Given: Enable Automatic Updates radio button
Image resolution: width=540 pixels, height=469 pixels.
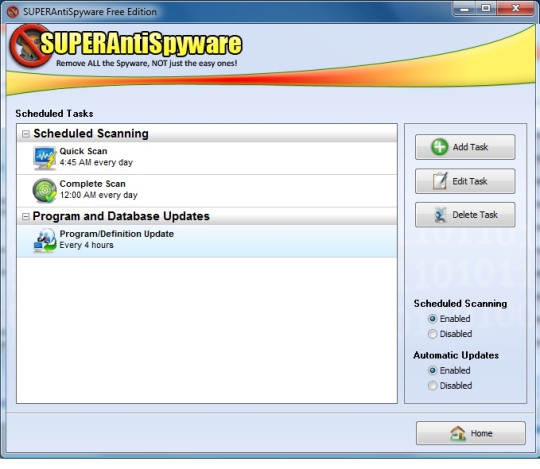Looking at the screenshot, I should pyautogui.click(x=433, y=371).
